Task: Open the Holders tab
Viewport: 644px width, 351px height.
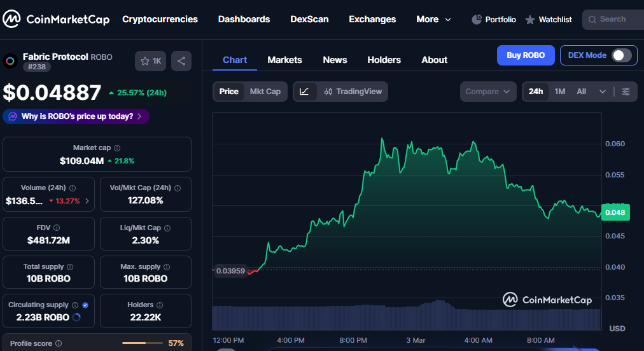Action: [384, 60]
